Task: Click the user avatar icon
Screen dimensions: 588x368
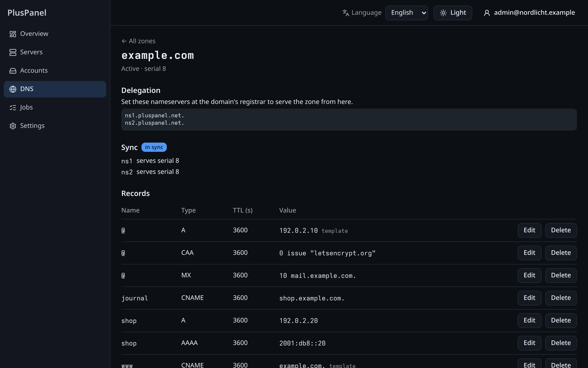Action: [x=487, y=13]
